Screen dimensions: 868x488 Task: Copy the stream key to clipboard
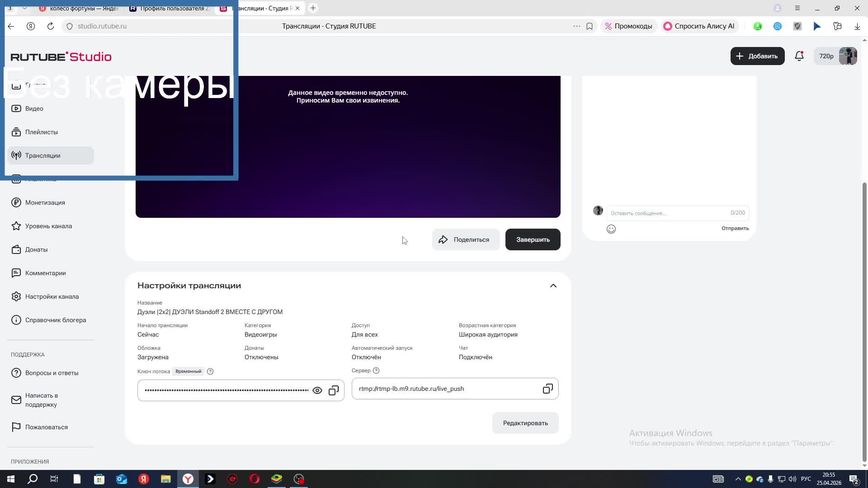[334, 390]
